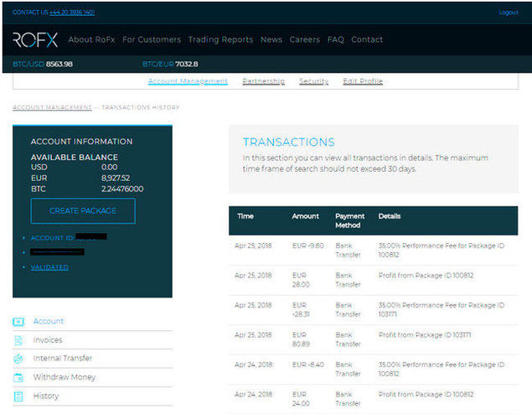Click the Withdraw Money icon
Image resolution: width=532 pixels, height=414 pixels.
18,377
